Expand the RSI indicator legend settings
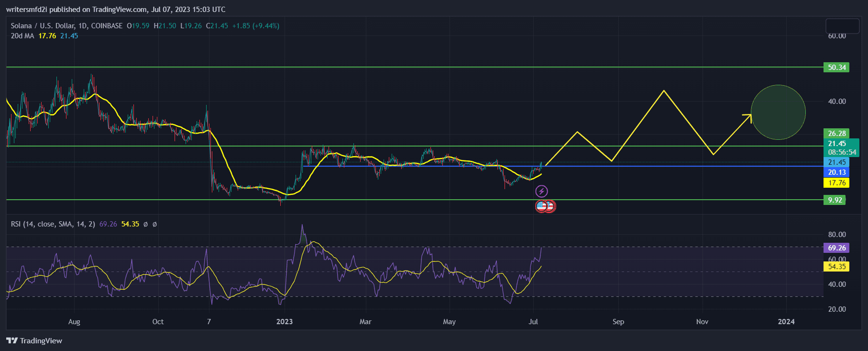The height and width of the screenshot is (351, 868). 53,224
